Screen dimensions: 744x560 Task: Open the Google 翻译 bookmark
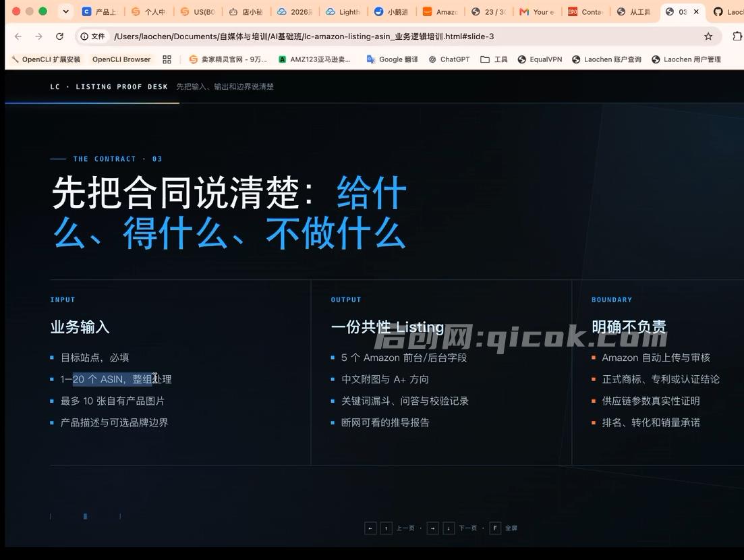click(393, 59)
